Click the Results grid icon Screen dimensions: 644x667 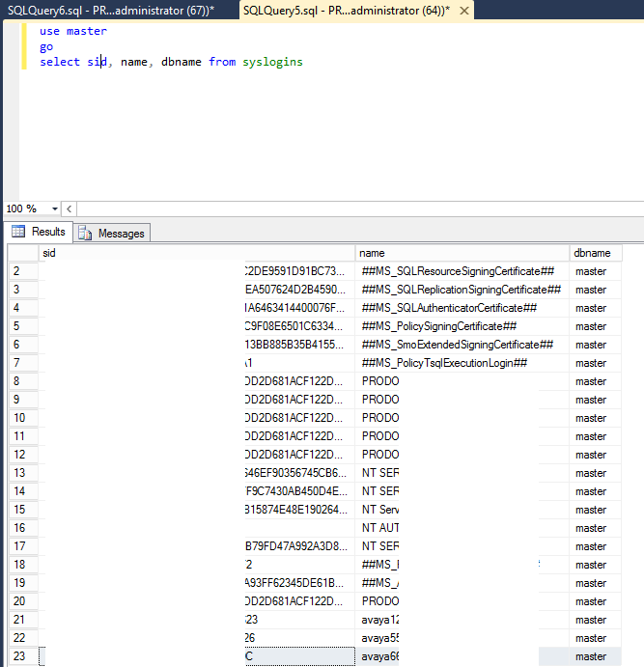coord(18,232)
